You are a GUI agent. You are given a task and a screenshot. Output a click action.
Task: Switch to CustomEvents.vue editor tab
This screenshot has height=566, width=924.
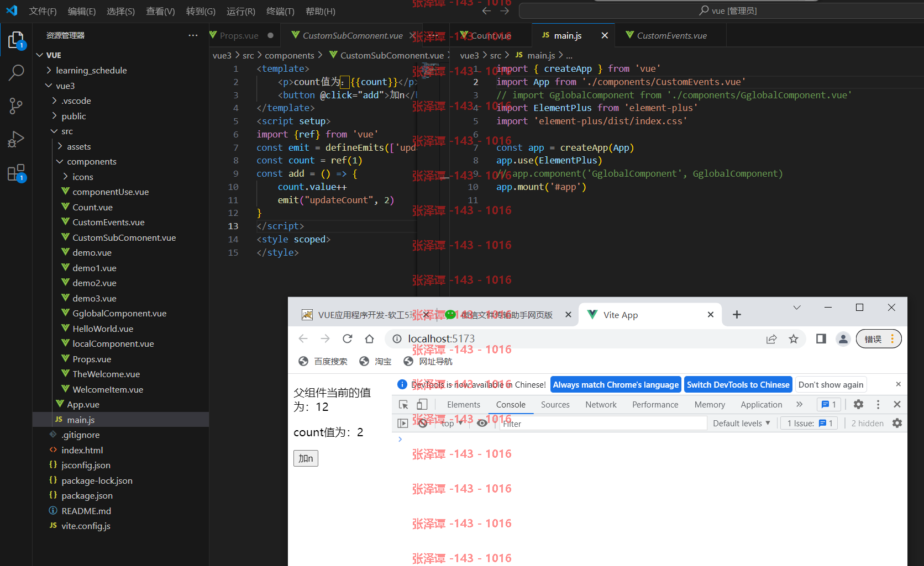pyautogui.click(x=672, y=35)
